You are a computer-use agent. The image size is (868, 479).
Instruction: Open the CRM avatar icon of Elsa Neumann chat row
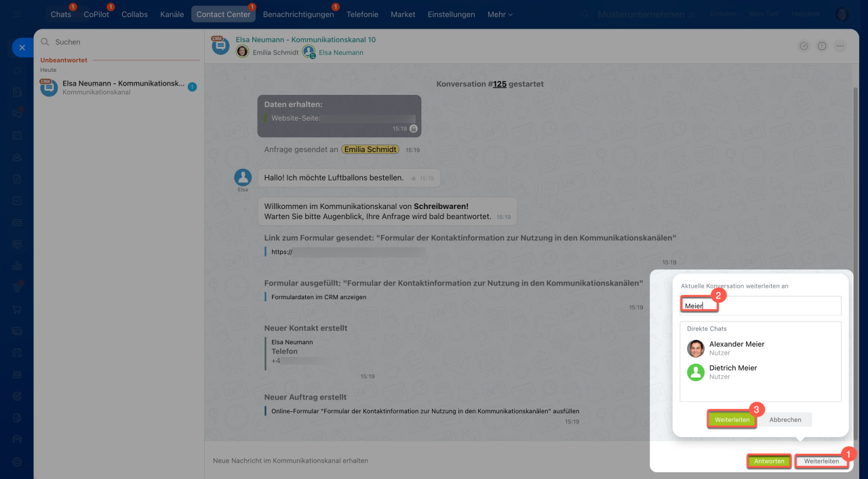point(49,88)
